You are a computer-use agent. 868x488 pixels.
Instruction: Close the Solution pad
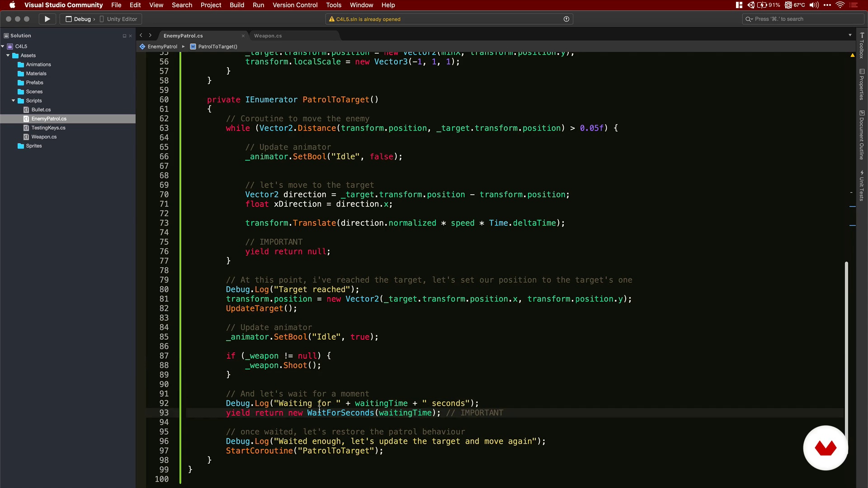pyautogui.click(x=131, y=36)
